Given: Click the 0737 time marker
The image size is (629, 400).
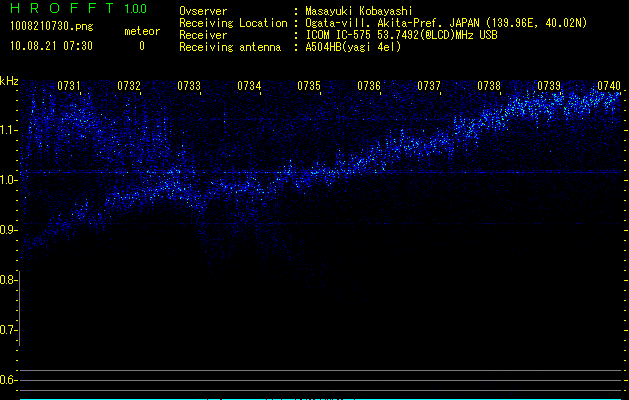Looking at the screenshot, I should [x=429, y=86].
